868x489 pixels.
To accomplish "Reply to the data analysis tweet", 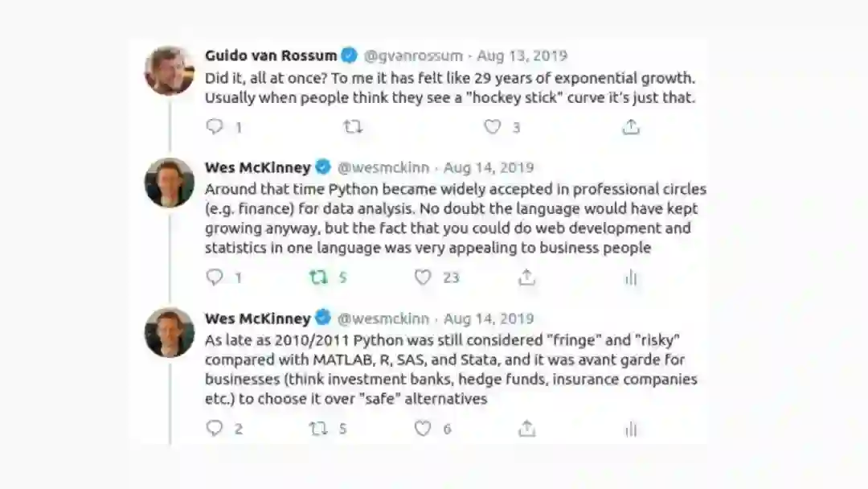I will [x=215, y=277].
